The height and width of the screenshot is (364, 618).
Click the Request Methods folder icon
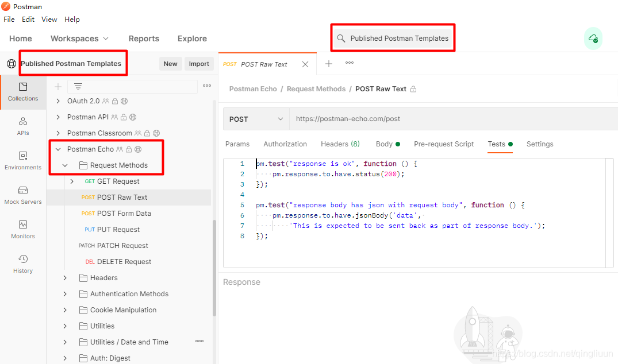[83, 165]
